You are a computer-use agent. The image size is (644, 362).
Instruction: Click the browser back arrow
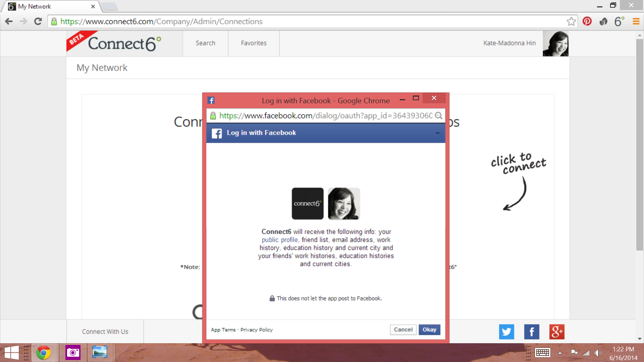point(9,21)
